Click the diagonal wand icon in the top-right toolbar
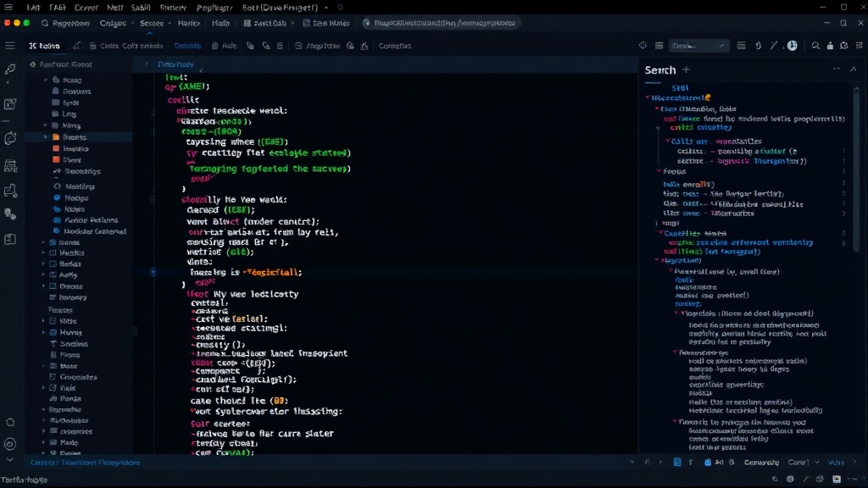868x488 pixels. tap(774, 46)
